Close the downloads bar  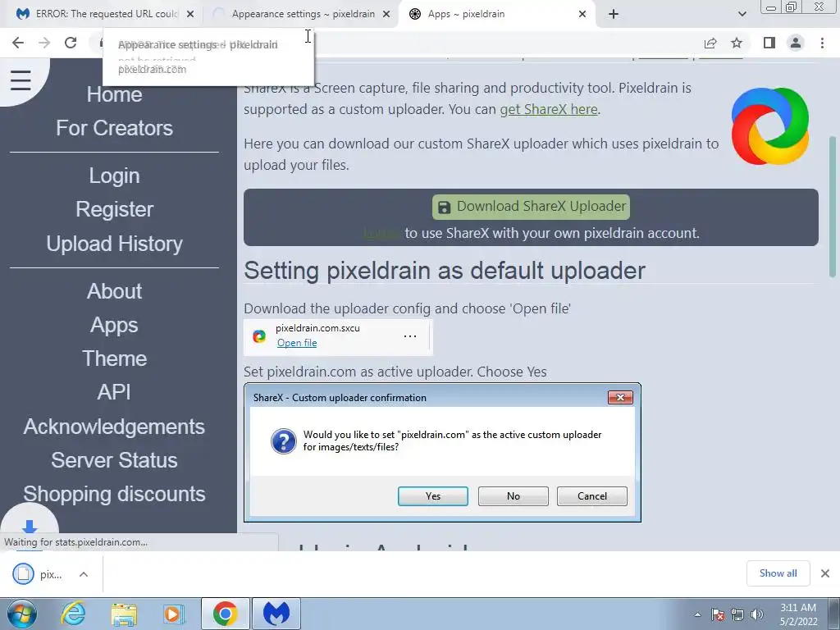(825, 573)
